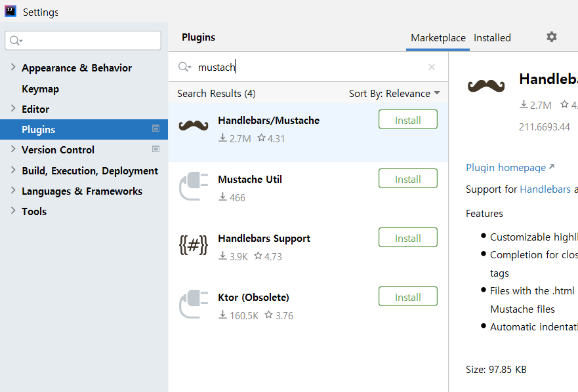Click the Plugins page heading
Image resolution: width=578 pixels, height=392 pixels.
[198, 37]
